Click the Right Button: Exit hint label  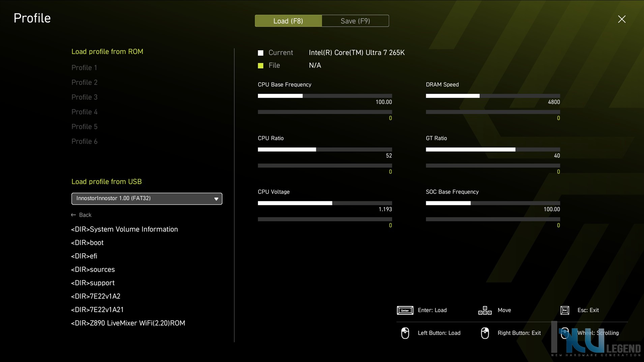(x=519, y=333)
